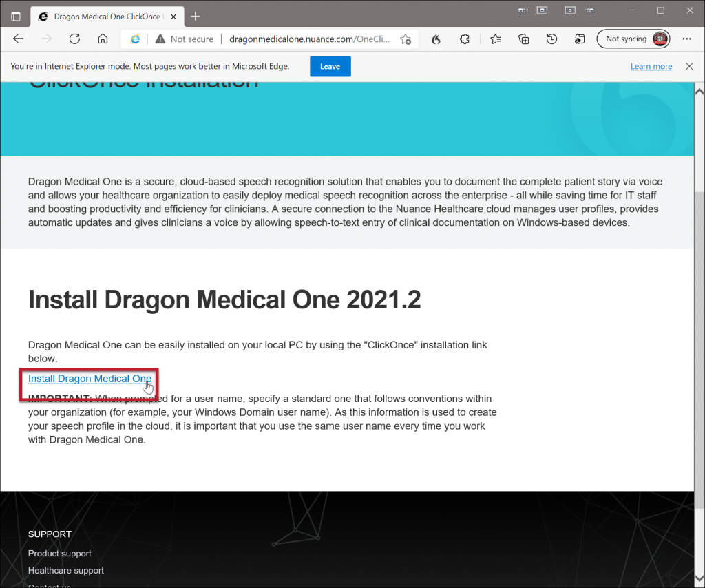Close the Dragon Medical One ClickOnce tab
705x588 pixels.
click(x=173, y=17)
